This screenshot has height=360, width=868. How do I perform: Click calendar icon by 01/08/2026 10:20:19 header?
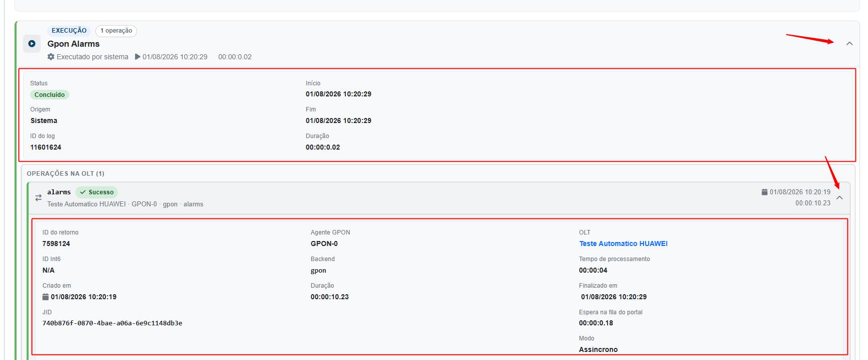click(x=765, y=192)
